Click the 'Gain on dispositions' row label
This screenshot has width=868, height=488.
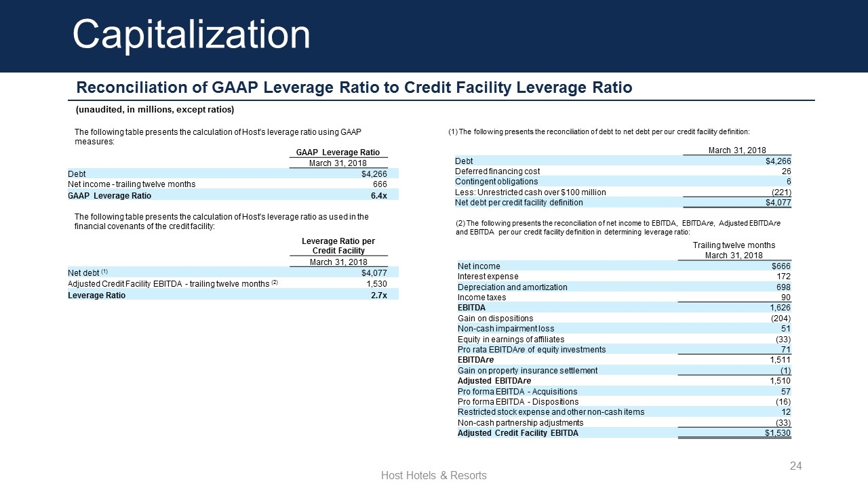pyautogui.click(x=495, y=318)
